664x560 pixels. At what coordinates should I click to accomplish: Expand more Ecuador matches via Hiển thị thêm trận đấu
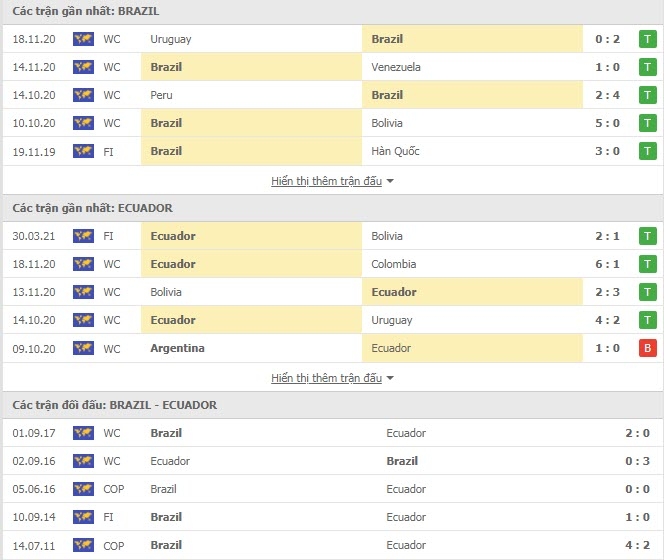click(326, 378)
